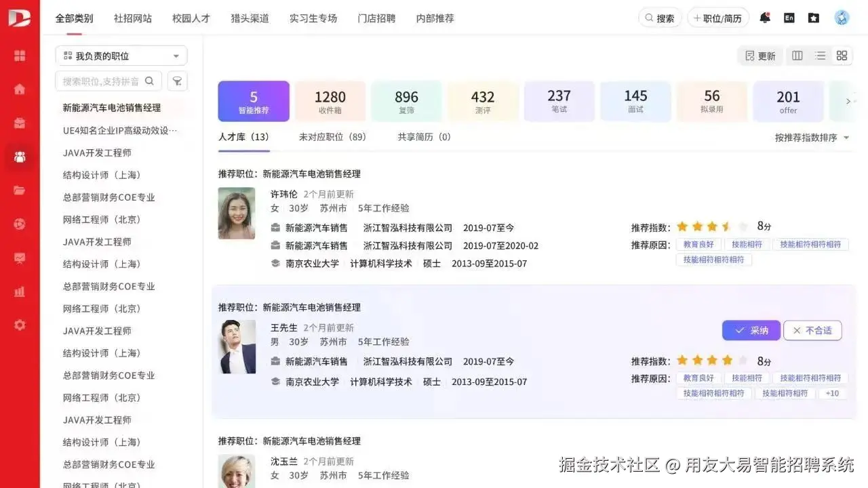Open the 智能推荐 card showing 5
Image resolution: width=868 pixels, height=488 pixels.
click(x=254, y=102)
